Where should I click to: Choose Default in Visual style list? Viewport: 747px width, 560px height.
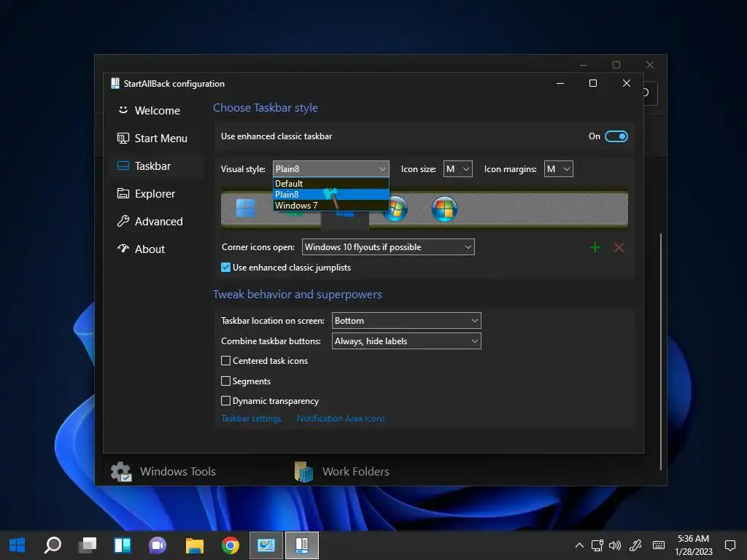click(x=330, y=183)
